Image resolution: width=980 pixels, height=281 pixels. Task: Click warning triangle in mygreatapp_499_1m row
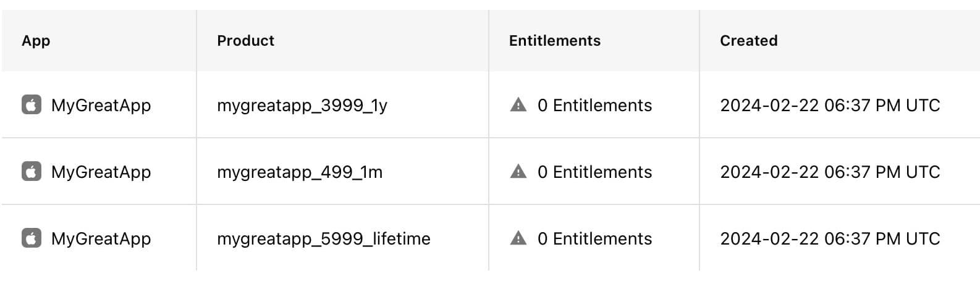coord(518,172)
